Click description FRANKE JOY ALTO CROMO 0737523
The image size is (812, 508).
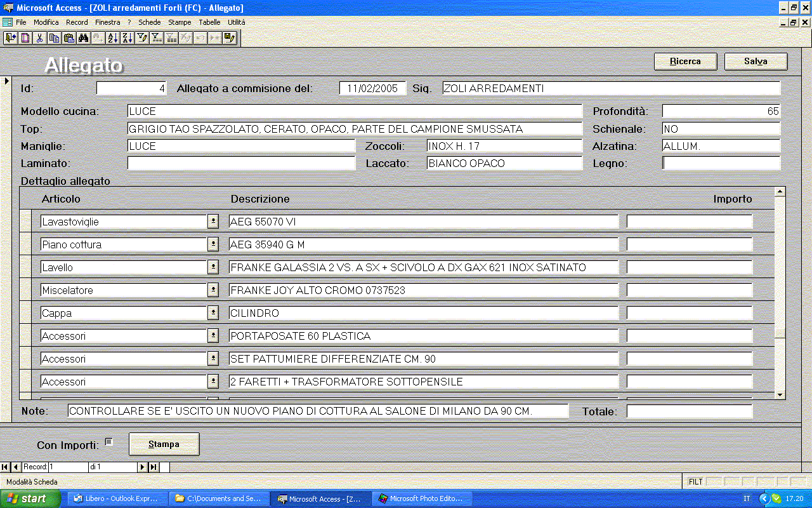coord(424,290)
